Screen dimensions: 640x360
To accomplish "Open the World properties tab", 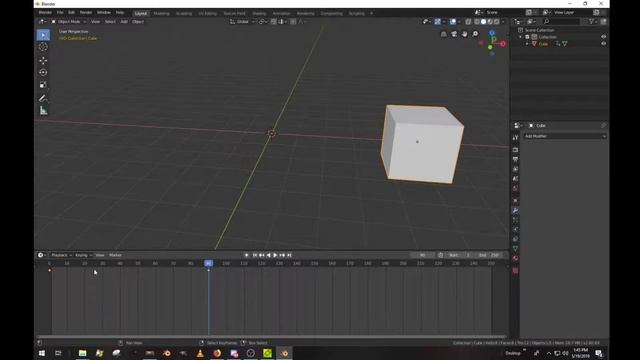I will (516, 188).
